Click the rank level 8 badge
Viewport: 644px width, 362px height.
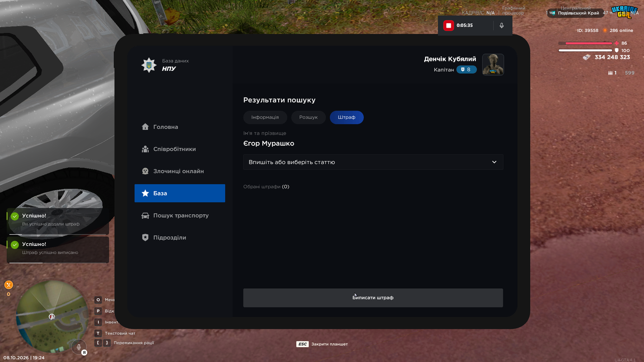(466, 69)
